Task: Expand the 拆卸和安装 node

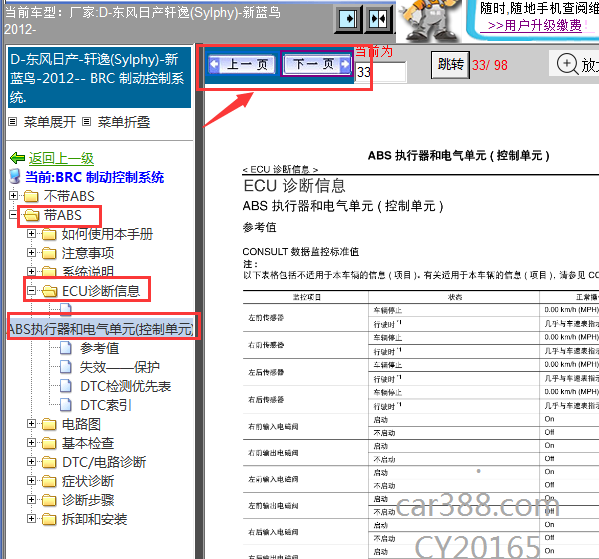Action: (x=31, y=518)
